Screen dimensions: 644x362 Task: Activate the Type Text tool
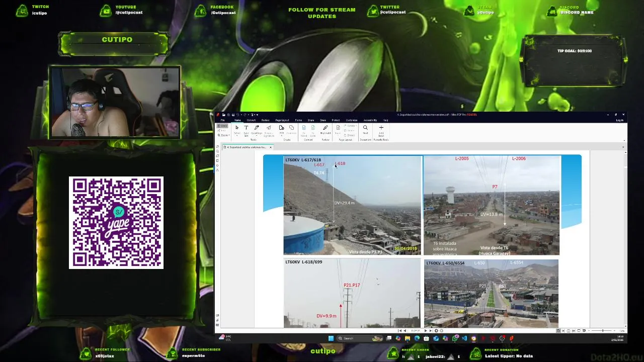pos(246,130)
